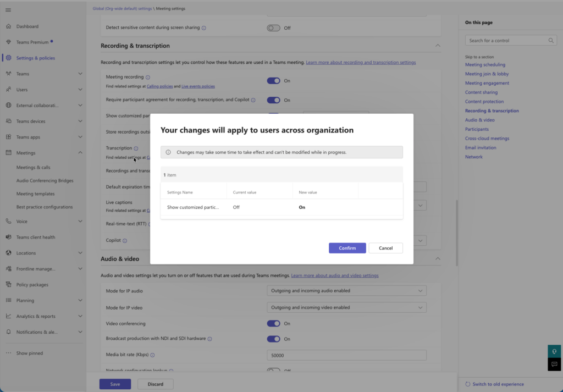This screenshot has width=563, height=392.
Task: Click the Confirm button in dialog
Action: (347, 248)
